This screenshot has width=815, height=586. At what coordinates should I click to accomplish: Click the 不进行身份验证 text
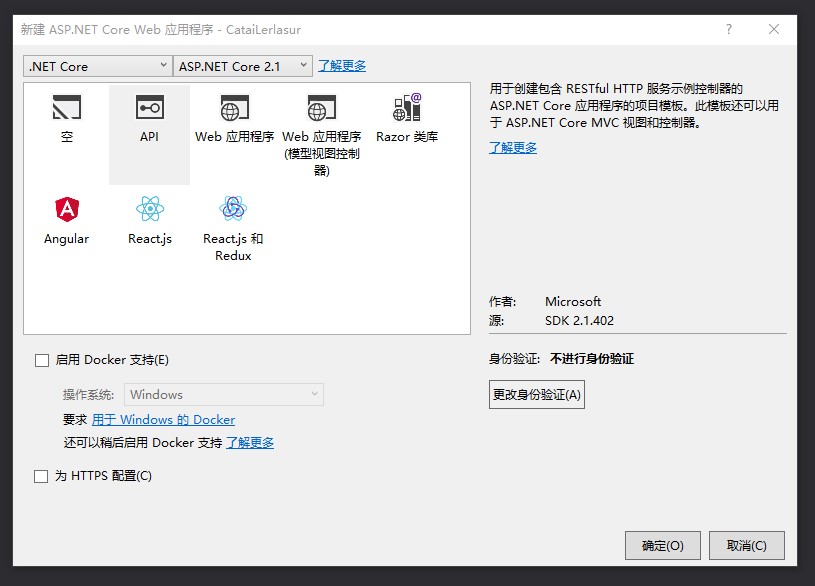(592, 359)
